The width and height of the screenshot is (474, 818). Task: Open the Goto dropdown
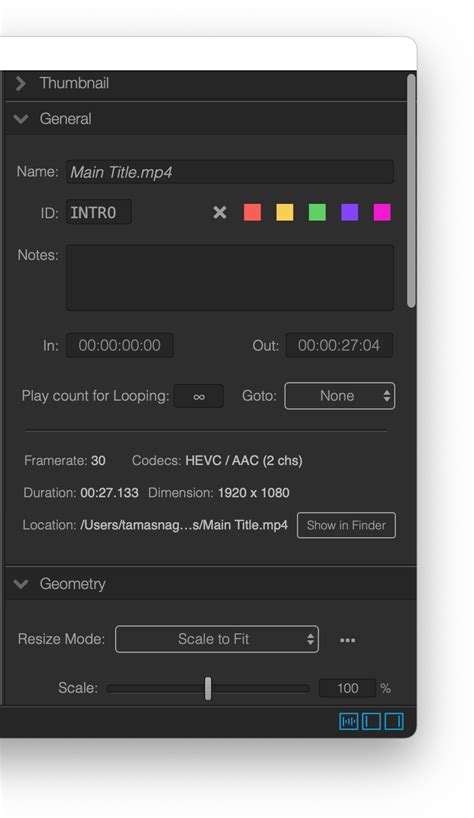coord(339,396)
